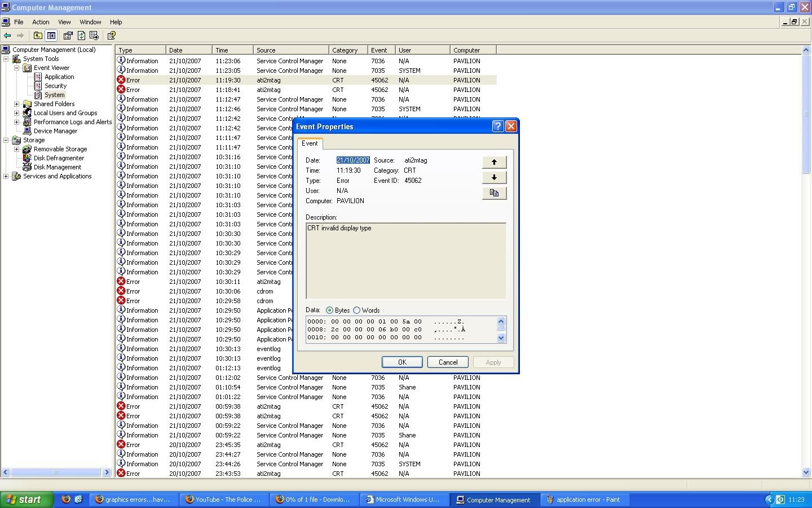The image size is (812, 508).
Task: Open the Action menu
Action: [41, 22]
